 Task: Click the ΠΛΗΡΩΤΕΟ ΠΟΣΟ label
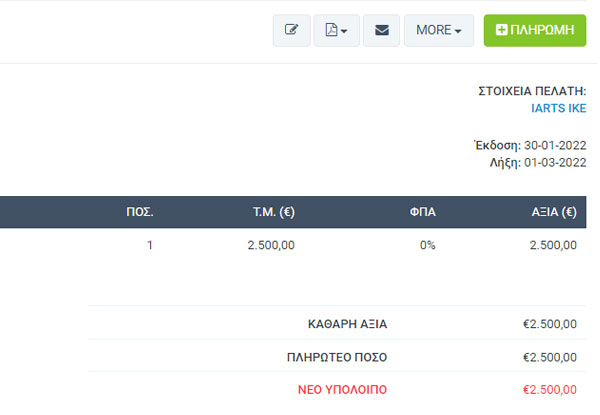(x=337, y=357)
